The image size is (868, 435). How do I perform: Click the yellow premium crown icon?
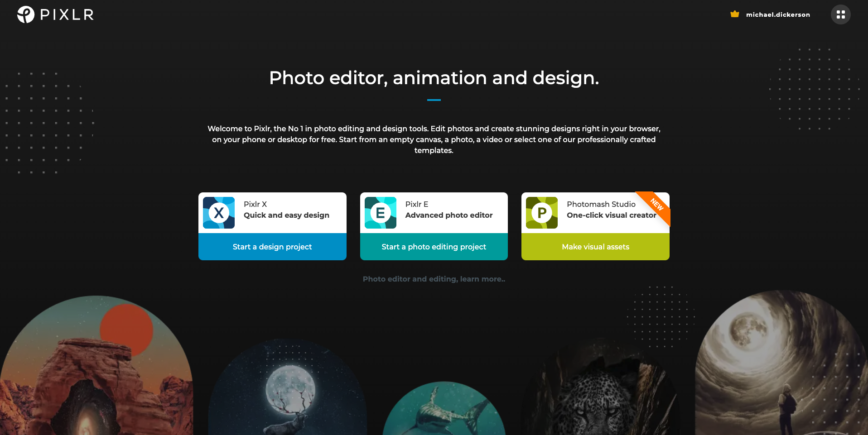click(734, 14)
